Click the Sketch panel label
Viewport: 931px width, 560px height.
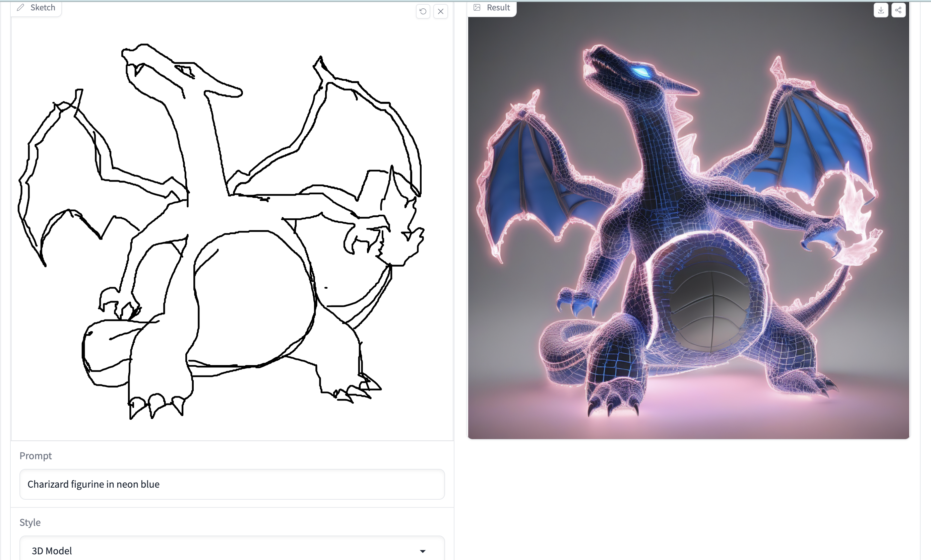(43, 8)
